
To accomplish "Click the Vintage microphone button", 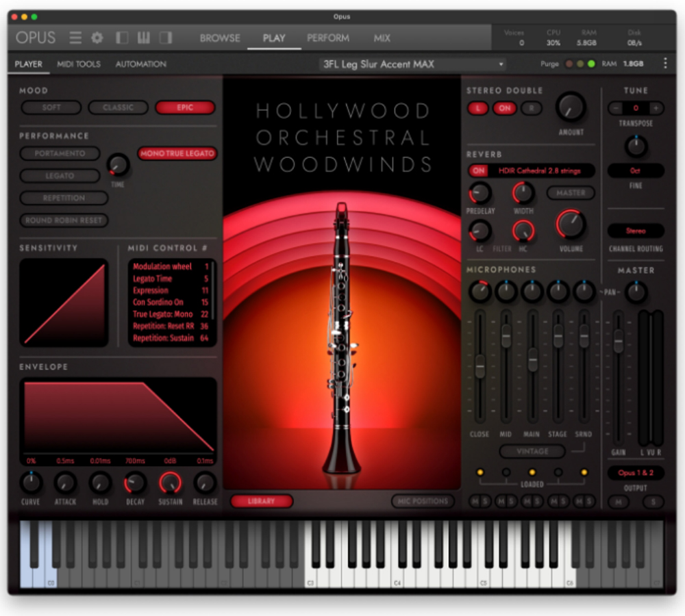I will click(x=532, y=451).
